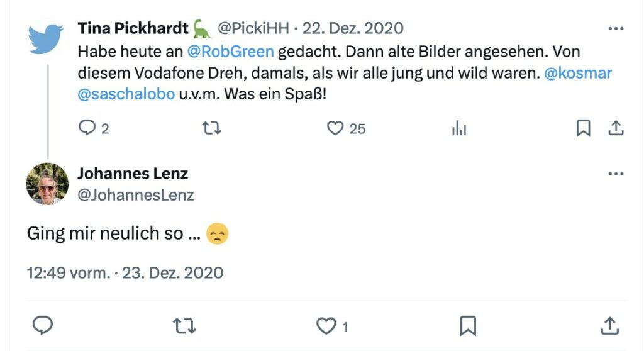The height and width of the screenshot is (351, 644).
Task: Open Johannes Lenz's profile picture
Action: coord(47,184)
